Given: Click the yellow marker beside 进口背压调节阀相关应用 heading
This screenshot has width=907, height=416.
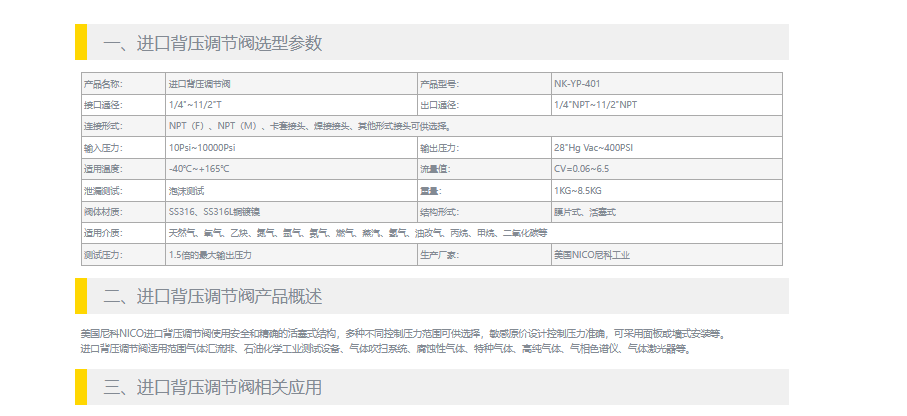Looking at the screenshot, I should coord(81,387).
